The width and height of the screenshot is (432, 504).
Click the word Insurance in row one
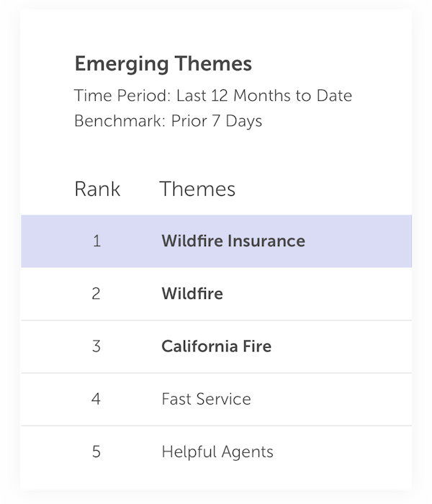pos(266,241)
